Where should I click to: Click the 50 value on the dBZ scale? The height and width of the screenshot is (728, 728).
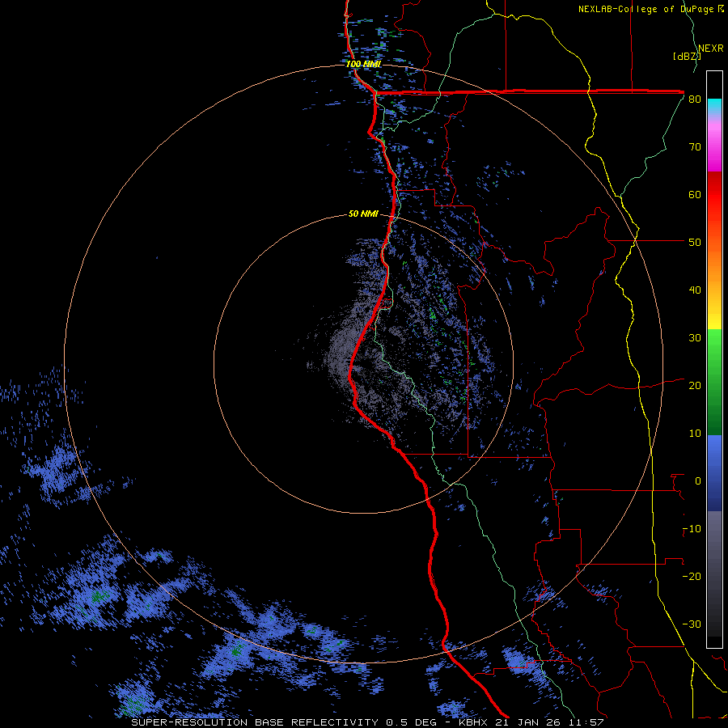click(695, 243)
